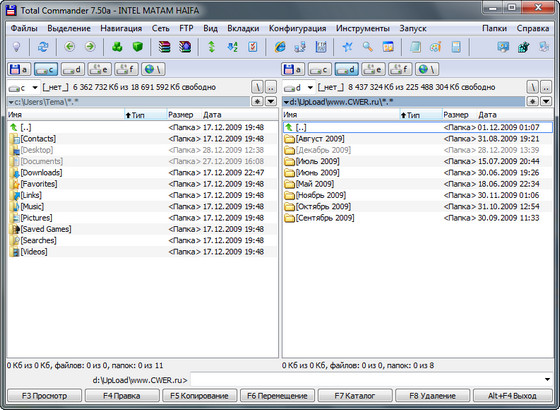
Task: Click the Internet Explorer globe toolbar icon
Action: point(280,47)
